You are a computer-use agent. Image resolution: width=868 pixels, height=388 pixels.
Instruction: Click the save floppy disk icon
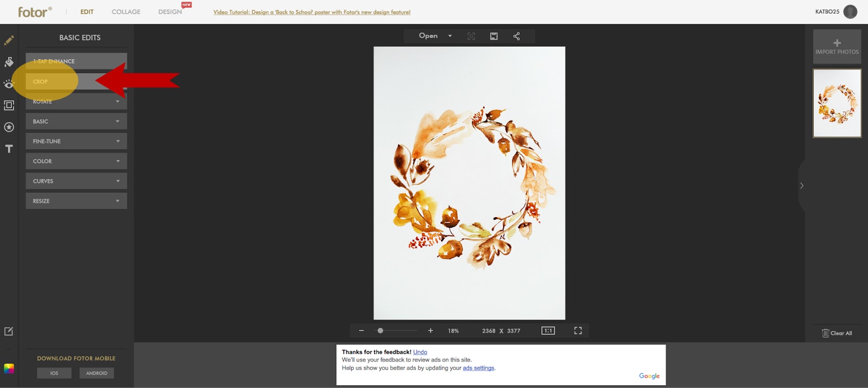coord(494,36)
